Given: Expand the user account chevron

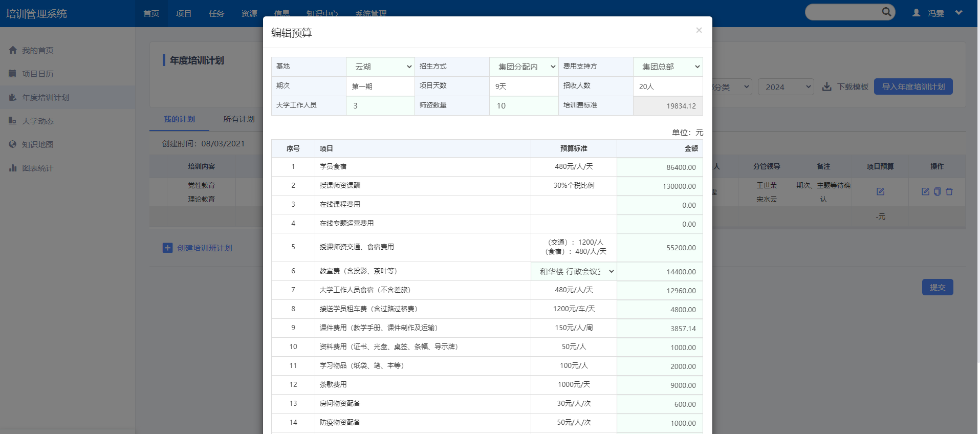Looking at the screenshot, I should [959, 12].
